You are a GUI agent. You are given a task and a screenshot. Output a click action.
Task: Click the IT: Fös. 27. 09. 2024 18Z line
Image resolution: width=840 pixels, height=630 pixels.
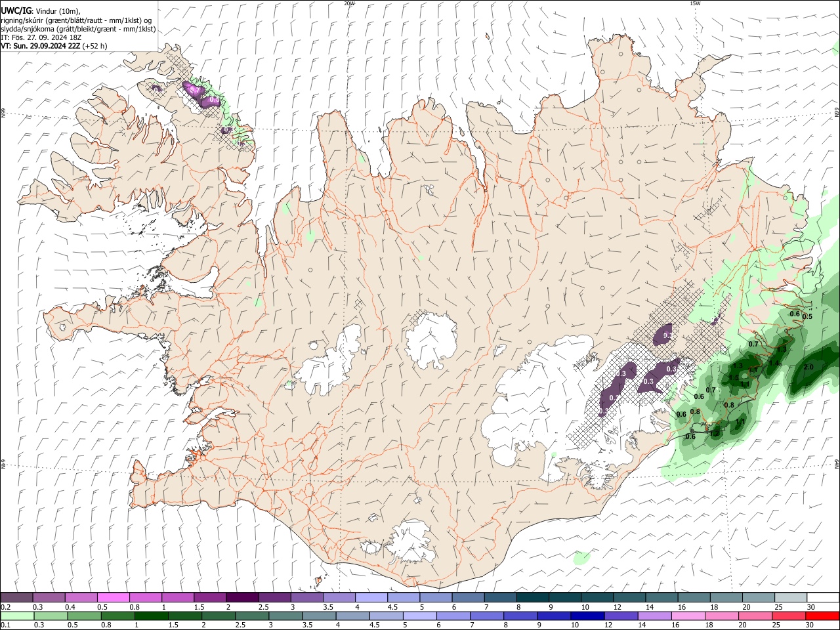41,37
